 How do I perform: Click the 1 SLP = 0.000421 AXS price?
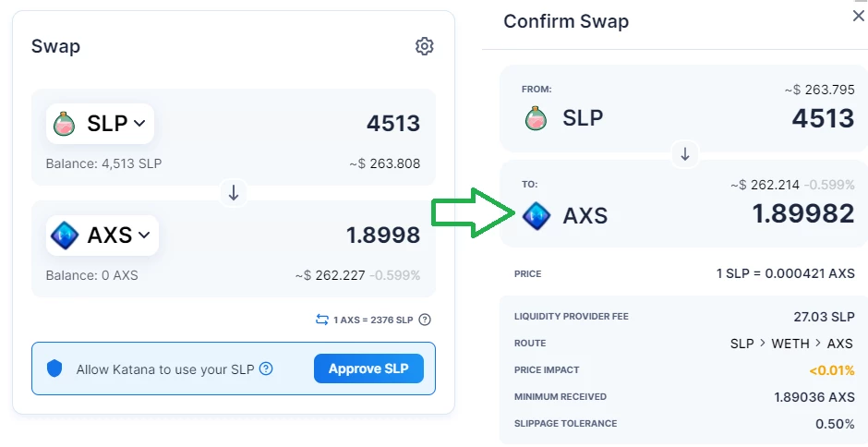click(786, 273)
